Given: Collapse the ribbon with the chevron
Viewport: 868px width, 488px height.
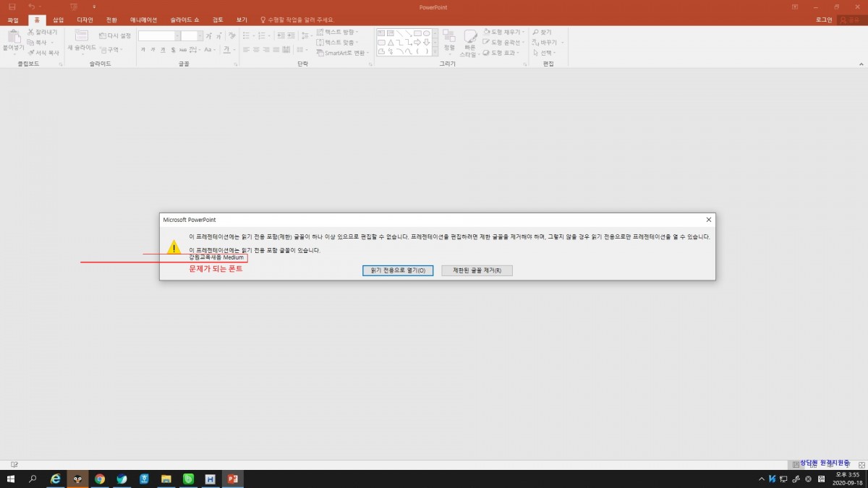Looking at the screenshot, I should [861, 64].
